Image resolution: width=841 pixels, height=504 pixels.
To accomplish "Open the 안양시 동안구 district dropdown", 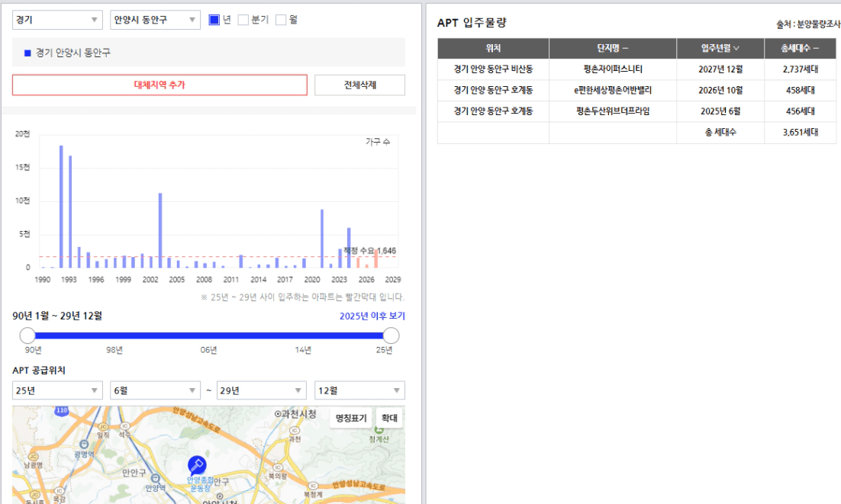I will tap(155, 20).
